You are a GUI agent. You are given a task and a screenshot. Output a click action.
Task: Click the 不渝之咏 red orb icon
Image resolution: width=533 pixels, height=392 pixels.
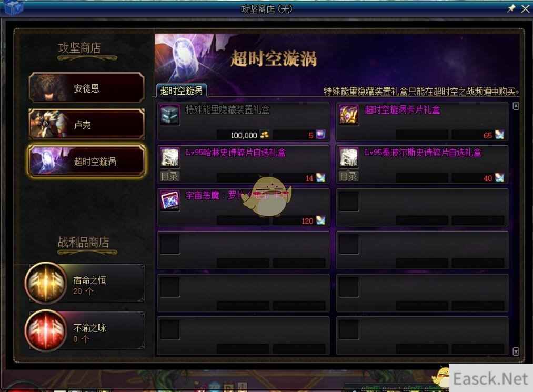click(x=46, y=330)
